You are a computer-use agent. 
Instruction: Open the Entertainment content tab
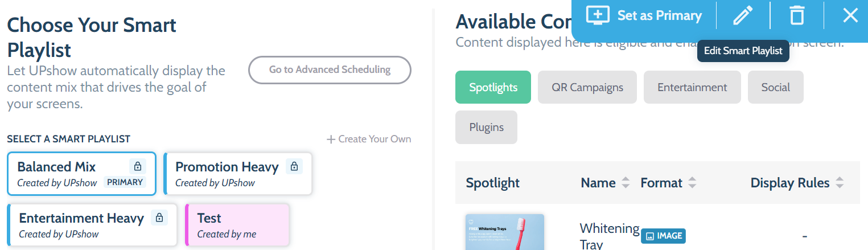pos(692,87)
